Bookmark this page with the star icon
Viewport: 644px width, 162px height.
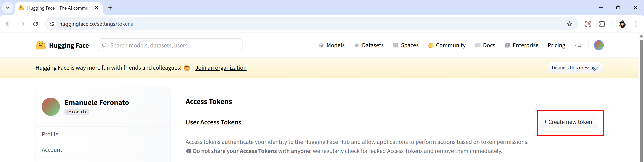(570, 24)
